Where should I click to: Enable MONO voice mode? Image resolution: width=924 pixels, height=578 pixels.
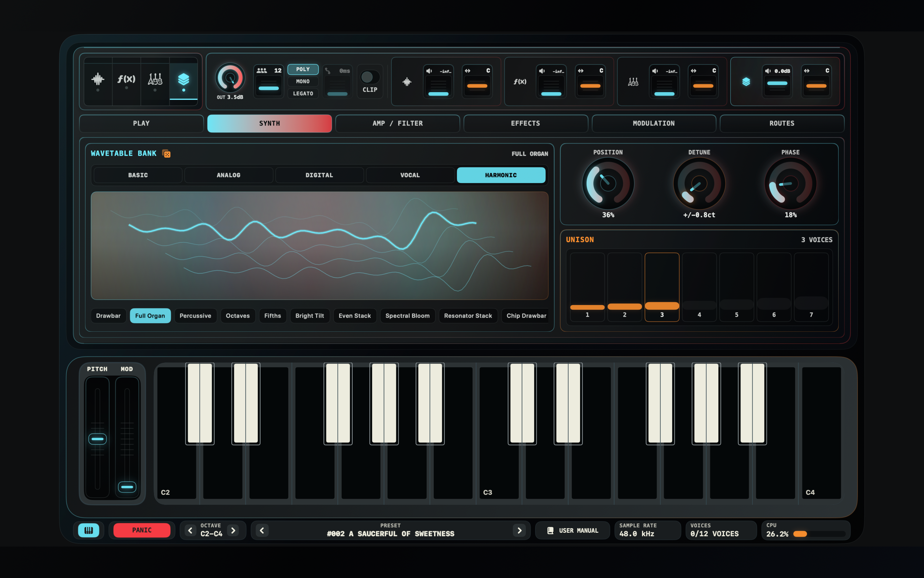303,82
